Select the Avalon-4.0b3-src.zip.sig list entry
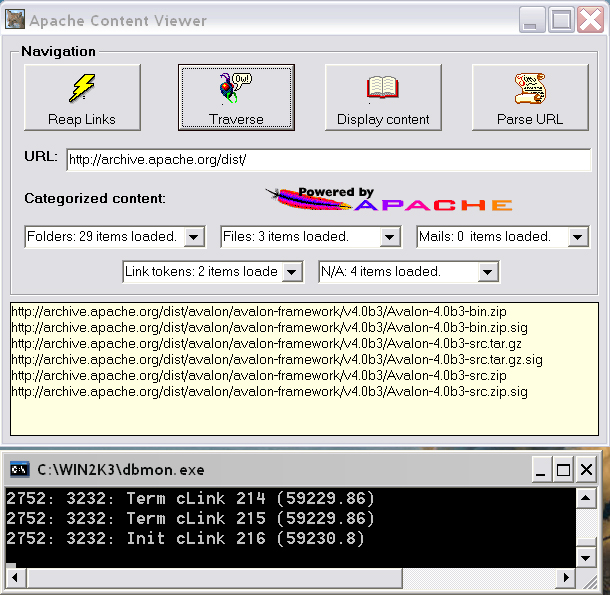The width and height of the screenshot is (610, 595). click(269, 392)
